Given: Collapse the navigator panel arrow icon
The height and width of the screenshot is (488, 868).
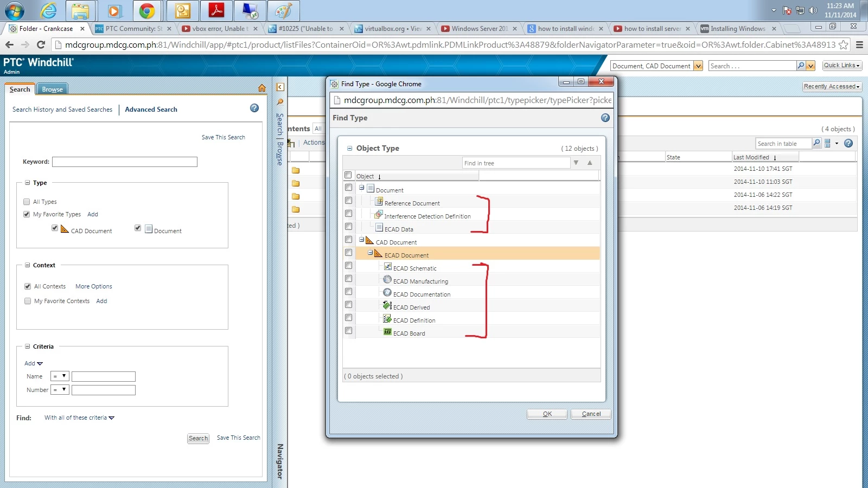Looking at the screenshot, I should [280, 87].
